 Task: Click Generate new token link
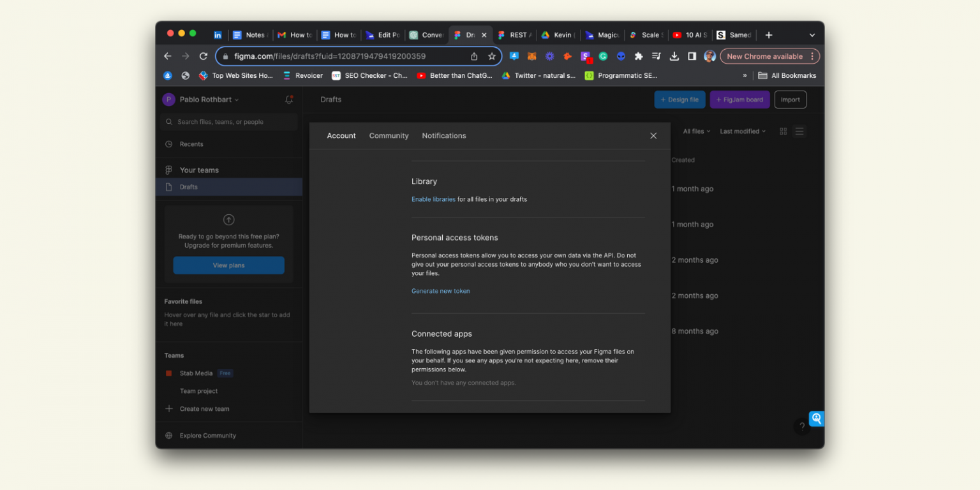[x=441, y=290]
